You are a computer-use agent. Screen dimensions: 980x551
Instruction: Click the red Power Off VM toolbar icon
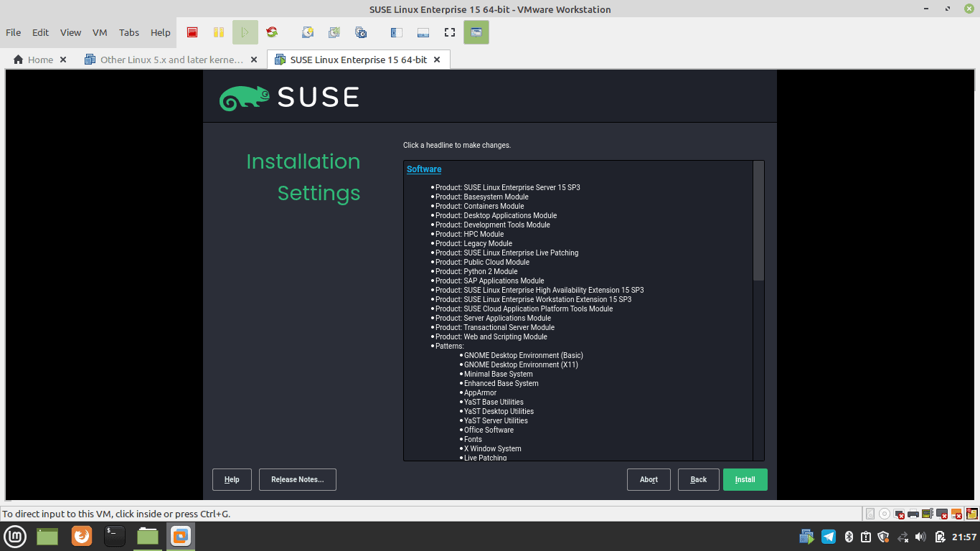tap(192, 32)
